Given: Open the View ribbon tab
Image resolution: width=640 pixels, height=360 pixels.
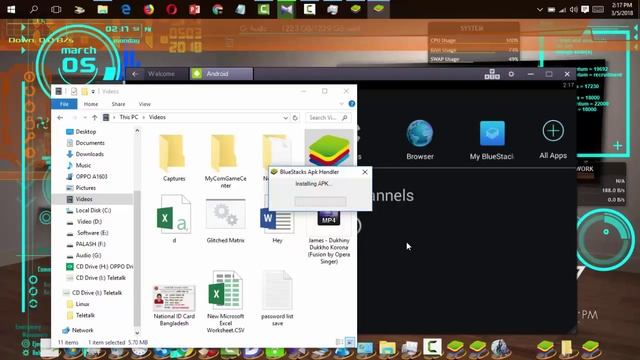Looking at the screenshot, I should pos(144,104).
